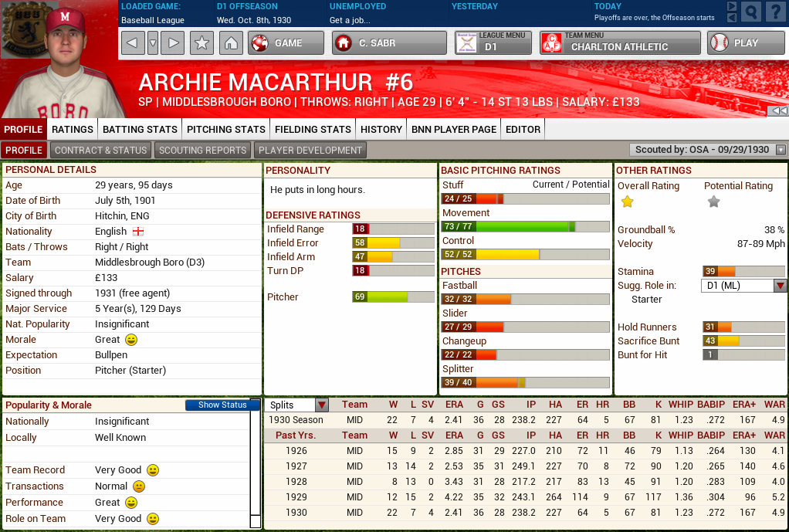Select the baseball PLAY icon
This screenshot has height=532, width=789.
click(724, 43)
